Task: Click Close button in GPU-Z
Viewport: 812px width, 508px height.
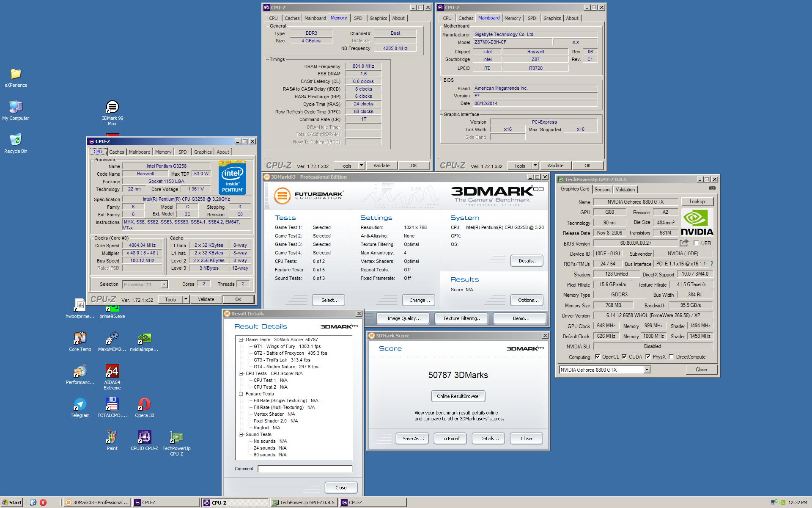Action: [x=701, y=370]
